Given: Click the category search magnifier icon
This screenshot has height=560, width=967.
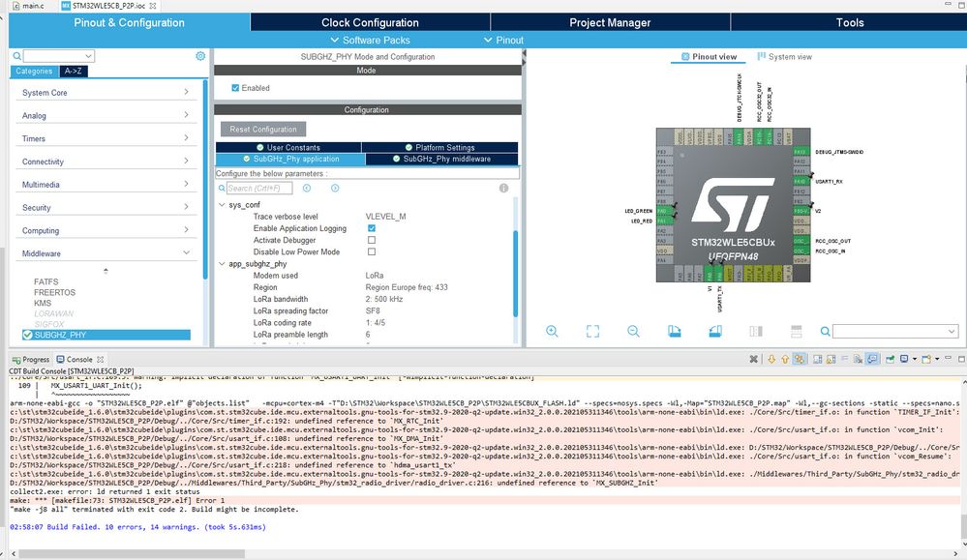Looking at the screenshot, I should (16, 56).
